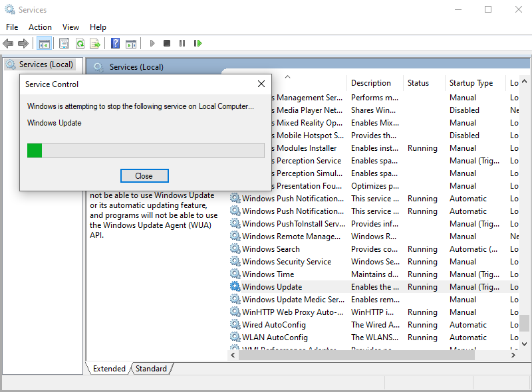The image size is (532, 392).
Task: Select the Windows Search service name
Action: pos(271,249)
